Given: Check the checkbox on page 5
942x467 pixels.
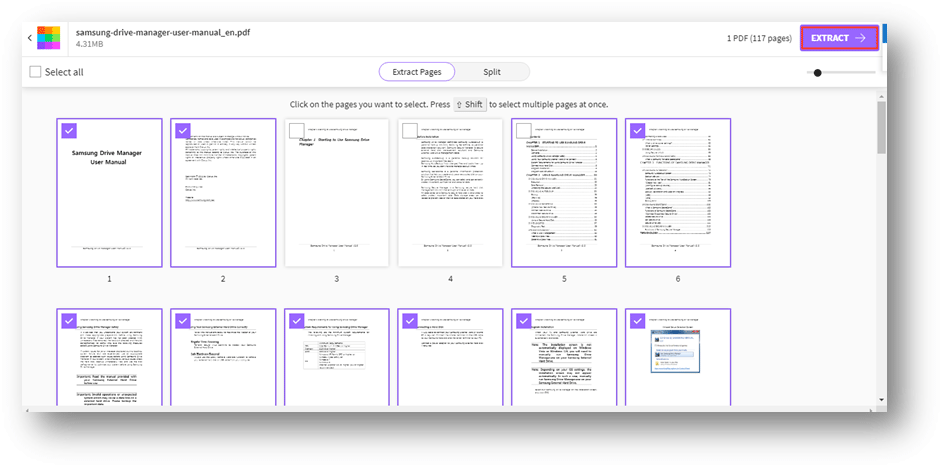Looking at the screenshot, I should coord(523,130).
